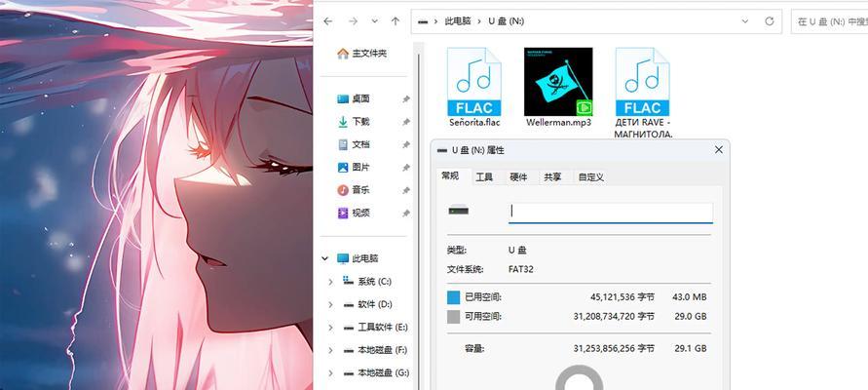Screen dimensions: 868x390
Task: Click the 29.1 GB capacity value
Action: [690, 348]
